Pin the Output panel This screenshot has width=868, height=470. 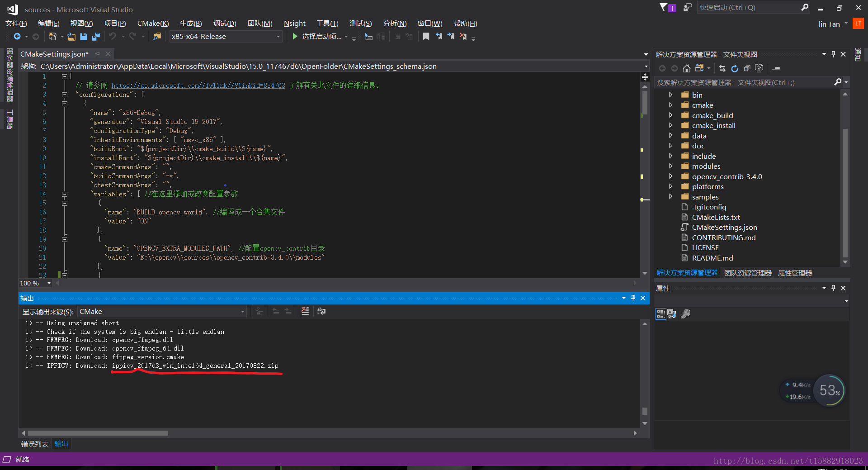633,298
